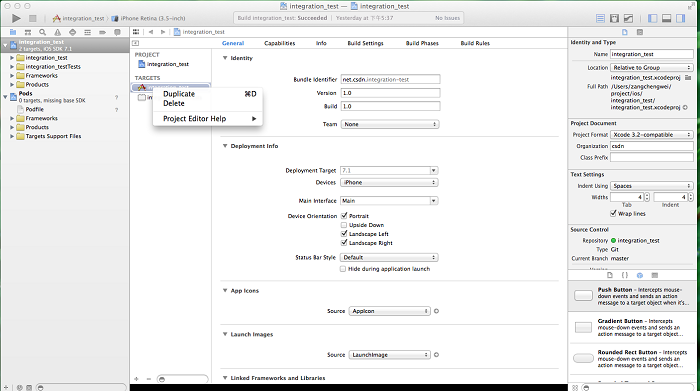Open the Devices dropdown showing iPhone
This screenshot has height=391, width=700.
(x=389, y=183)
